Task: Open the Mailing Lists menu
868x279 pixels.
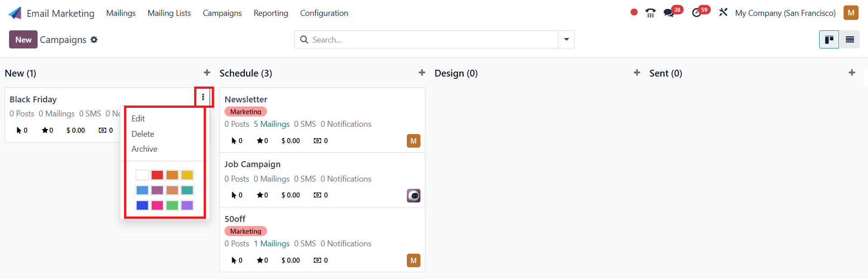Action: tap(169, 13)
